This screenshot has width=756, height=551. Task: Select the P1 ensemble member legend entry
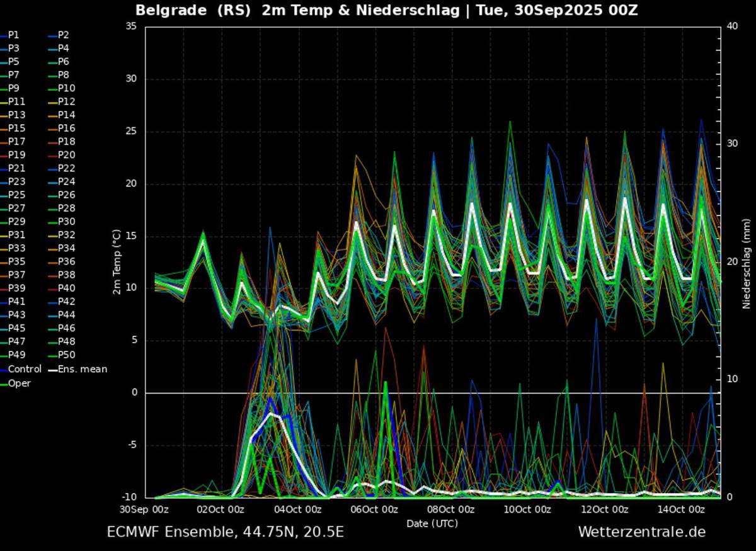(x=14, y=35)
